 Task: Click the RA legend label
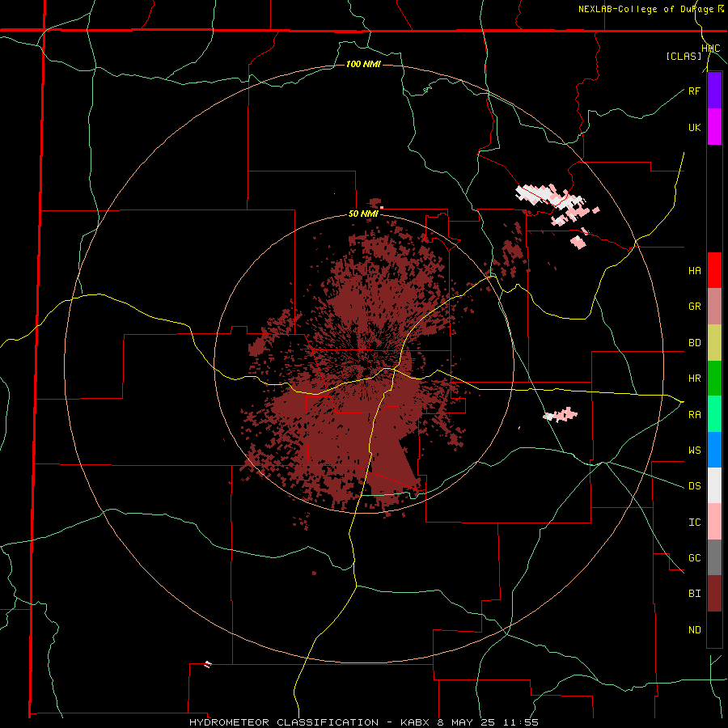(694, 415)
